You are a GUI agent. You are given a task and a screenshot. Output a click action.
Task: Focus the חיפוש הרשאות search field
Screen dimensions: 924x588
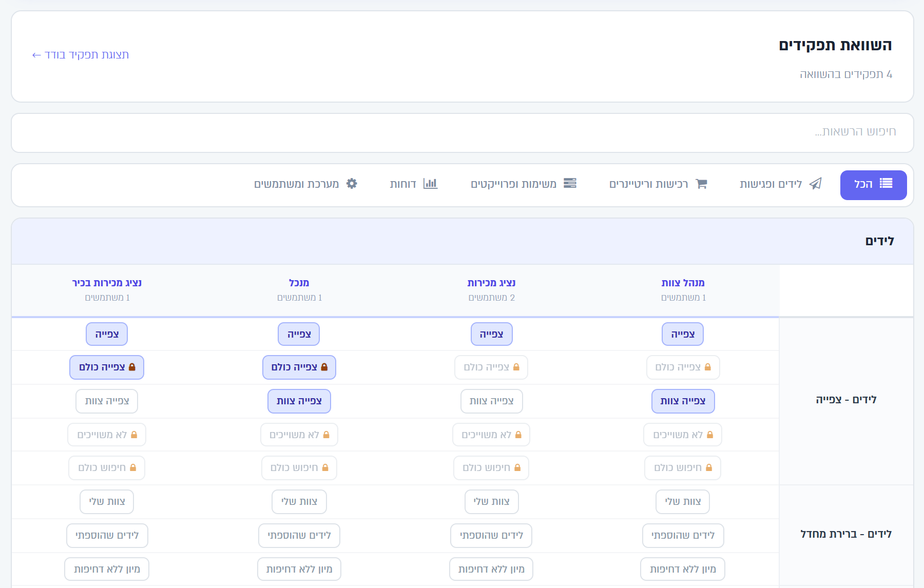point(462,132)
